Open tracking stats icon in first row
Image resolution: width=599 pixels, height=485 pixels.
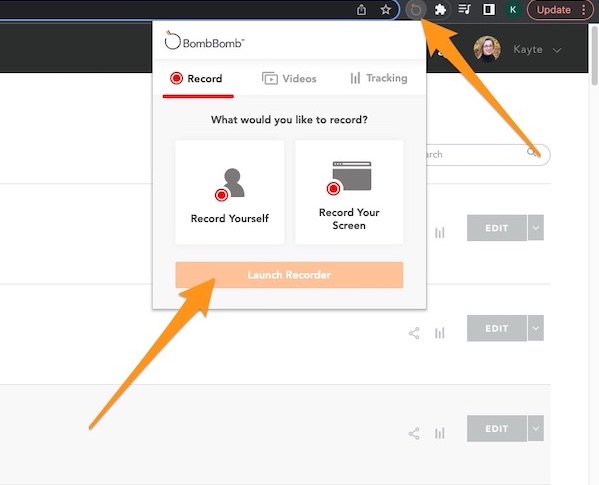tap(440, 233)
